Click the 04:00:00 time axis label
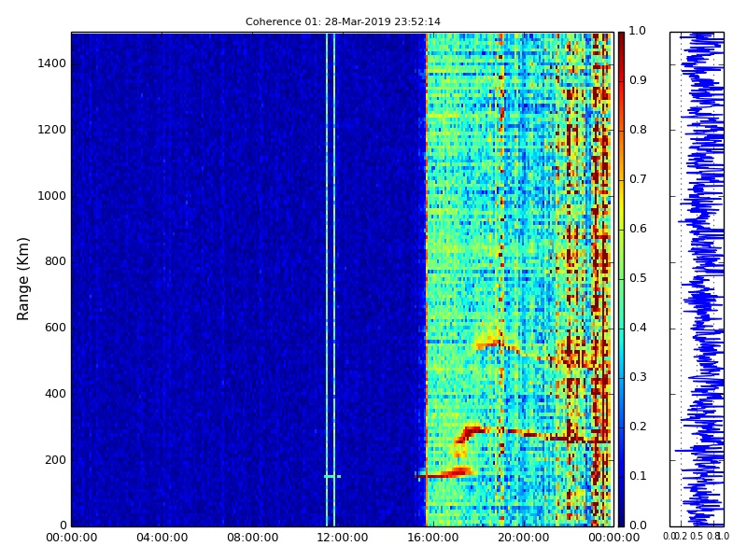 click(x=162, y=538)
